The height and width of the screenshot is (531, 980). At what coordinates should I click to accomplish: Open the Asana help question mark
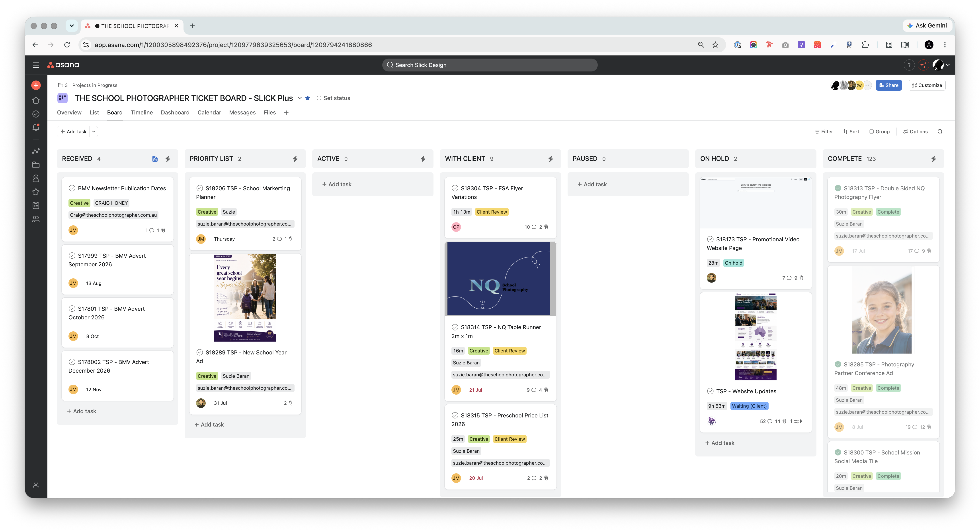[x=909, y=65]
